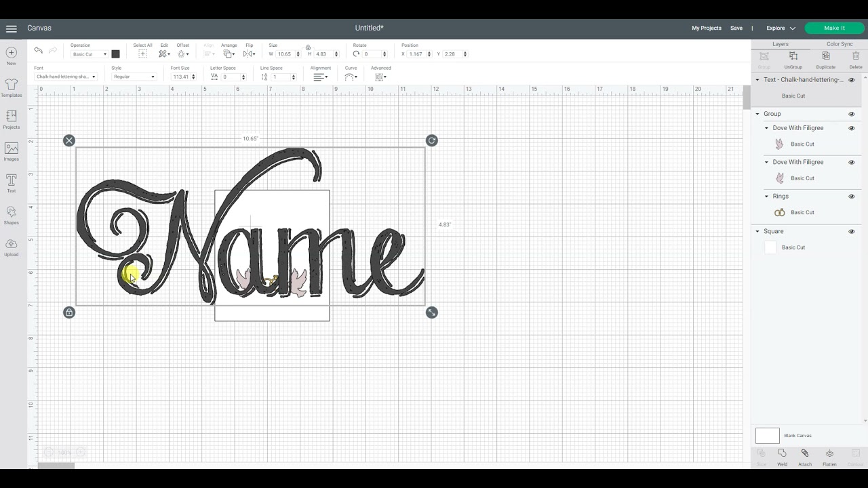The image size is (868, 488).
Task: Click the delete X handle on selection
Action: [69, 140]
